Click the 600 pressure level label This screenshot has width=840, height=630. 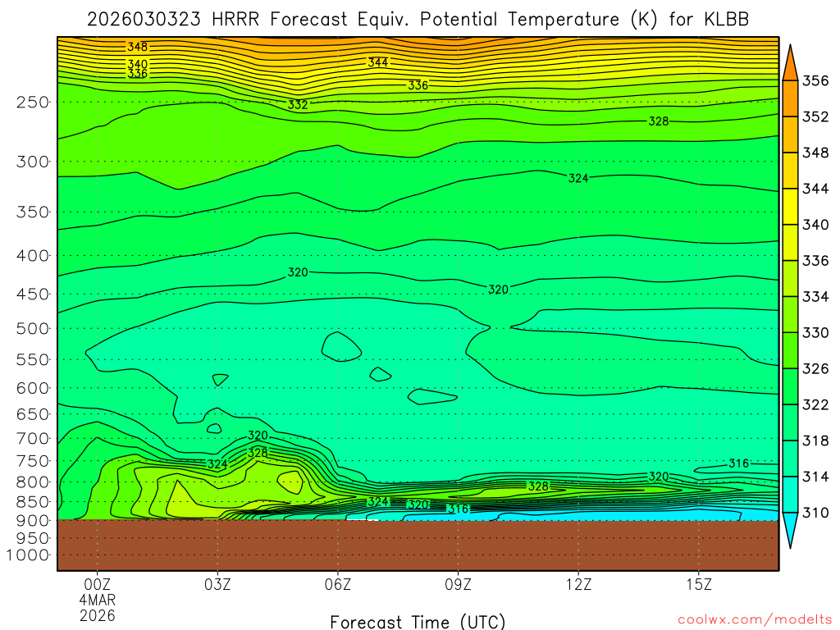(33, 388)
